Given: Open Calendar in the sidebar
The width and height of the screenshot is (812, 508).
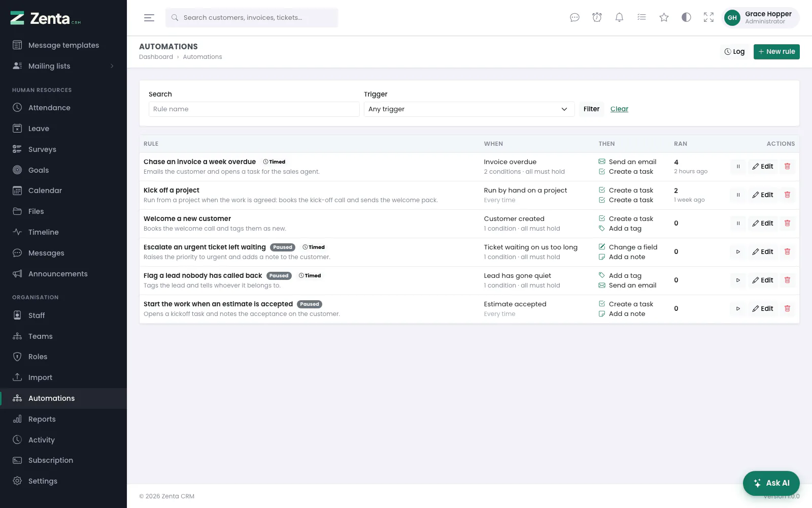Looking at the screenshot, I should [63, 190].
